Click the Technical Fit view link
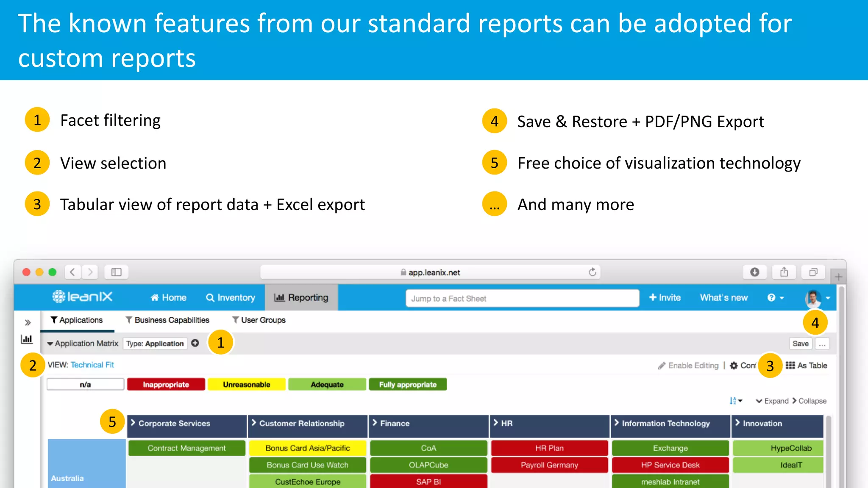This screenshot has width=868, height=488. (x=92, y=365)
